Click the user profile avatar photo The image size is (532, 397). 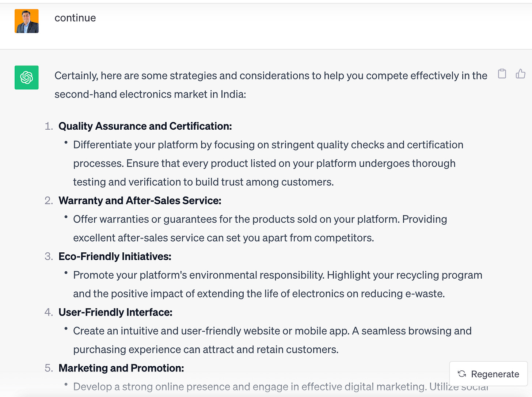click(27, 21)
